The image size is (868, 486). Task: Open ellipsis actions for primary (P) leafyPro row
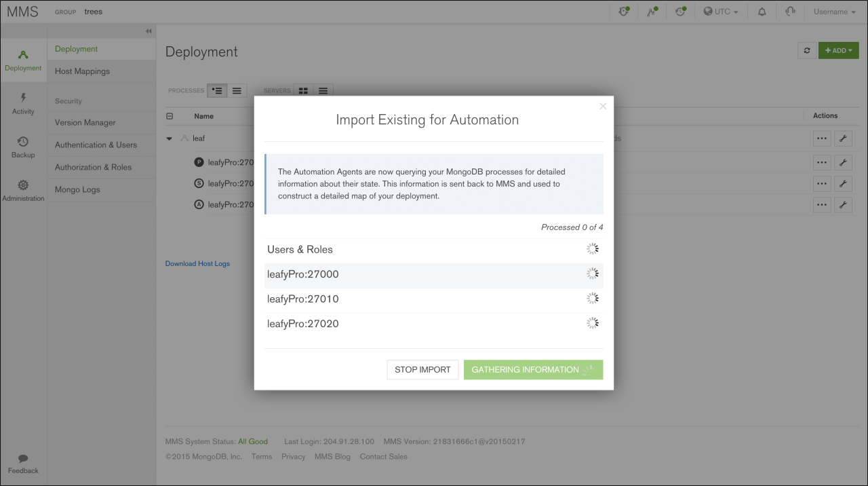[822, 162]
